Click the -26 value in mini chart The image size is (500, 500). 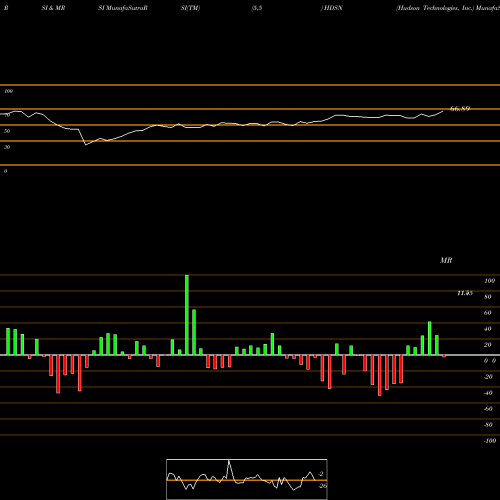coord(322,486)
